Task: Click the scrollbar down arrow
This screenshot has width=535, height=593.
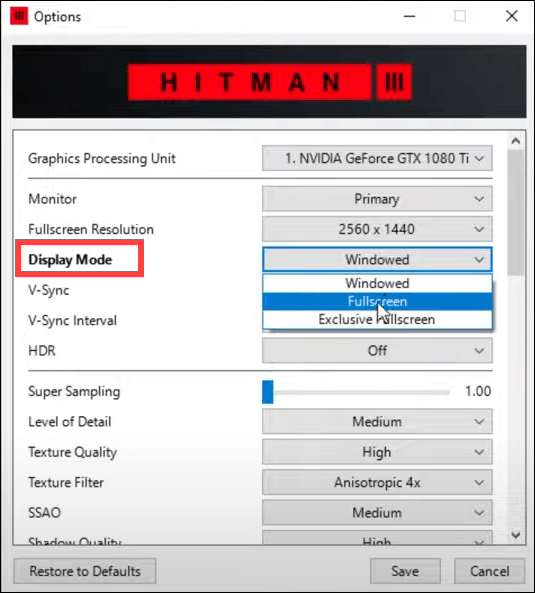Action: (516, 535)
